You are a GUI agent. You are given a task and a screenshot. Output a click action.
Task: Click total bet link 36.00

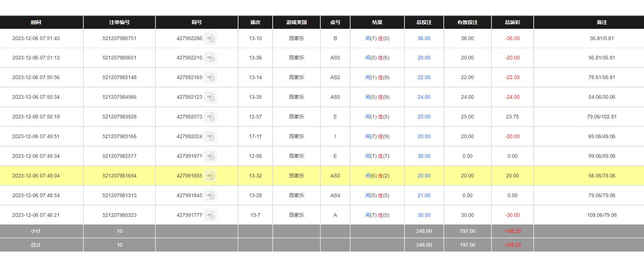[424, 38]
